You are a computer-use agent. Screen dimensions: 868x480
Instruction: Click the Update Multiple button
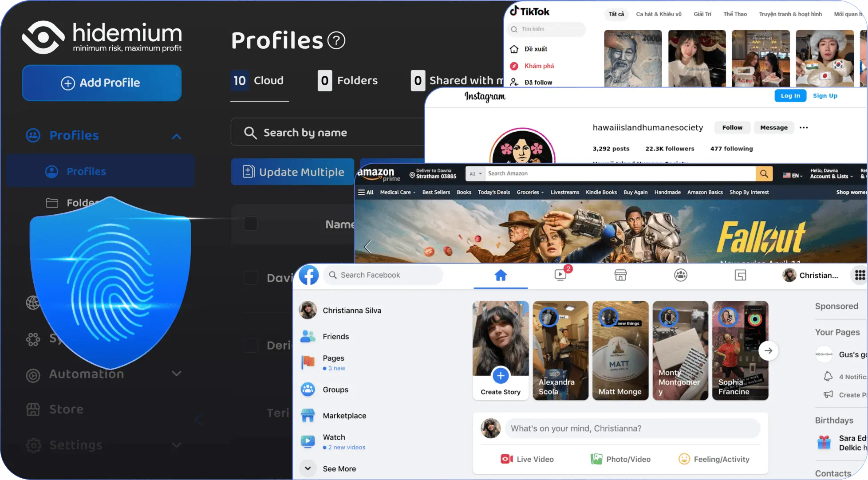[x=293, y=172]
